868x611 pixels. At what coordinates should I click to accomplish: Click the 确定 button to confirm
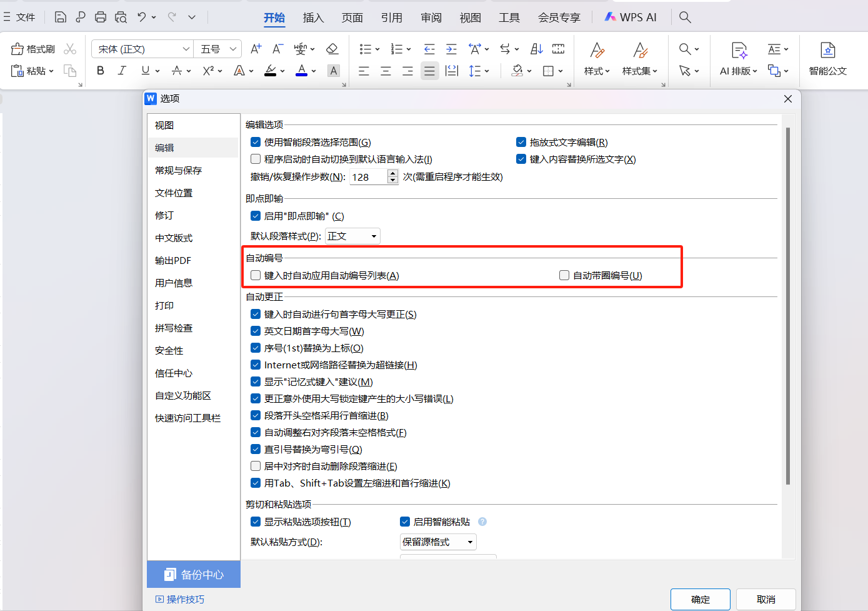[700, 598]
